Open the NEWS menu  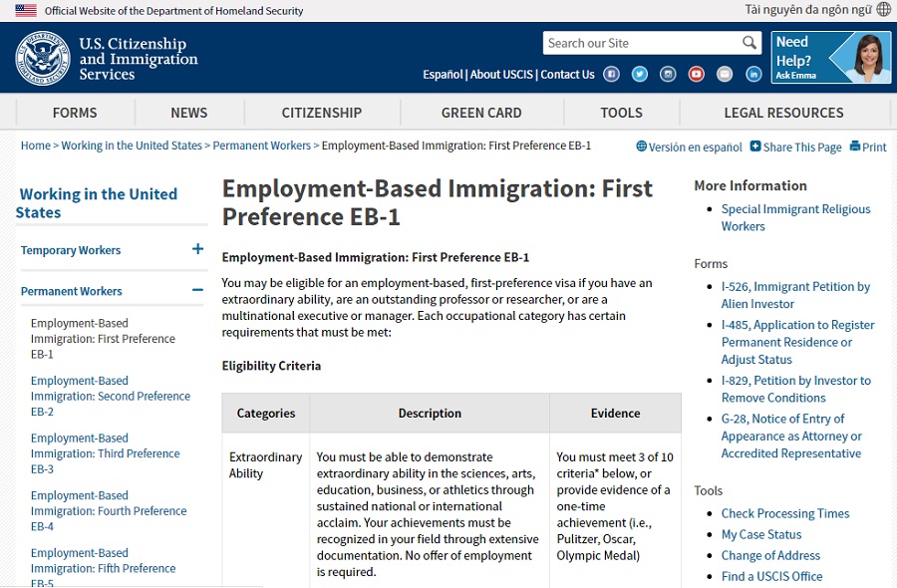(188, 113)
